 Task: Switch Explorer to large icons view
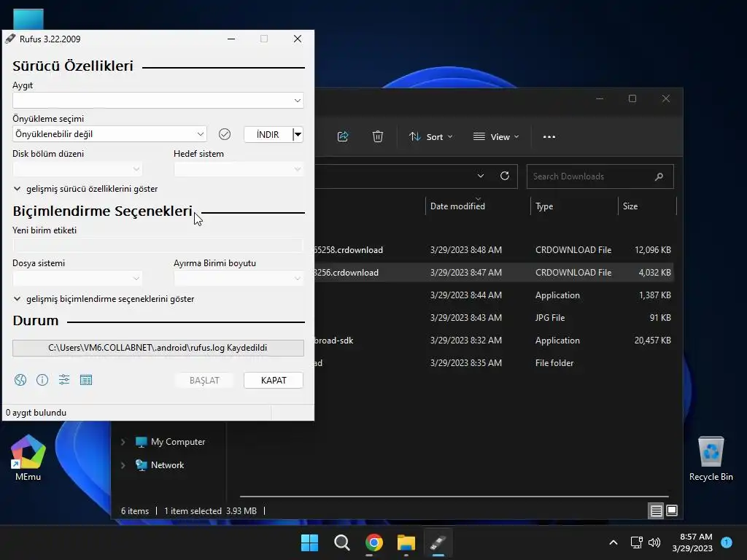point(672,510)
